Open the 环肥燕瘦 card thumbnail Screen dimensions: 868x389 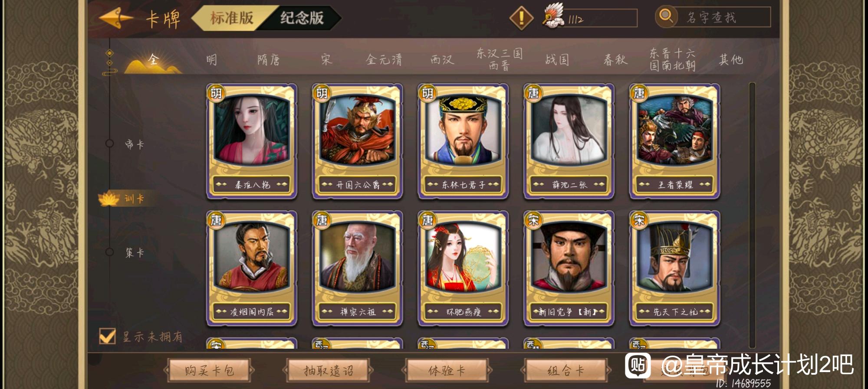coord(463,268)
